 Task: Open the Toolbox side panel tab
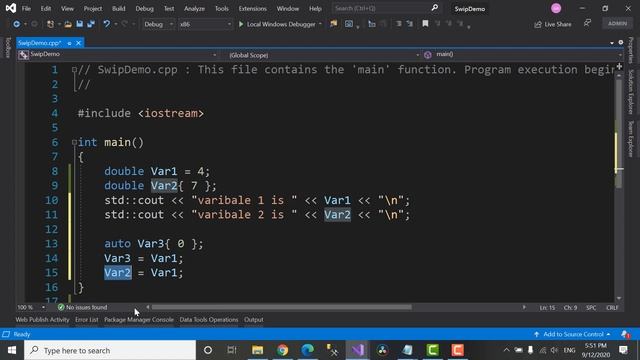[x=8, y=47]
